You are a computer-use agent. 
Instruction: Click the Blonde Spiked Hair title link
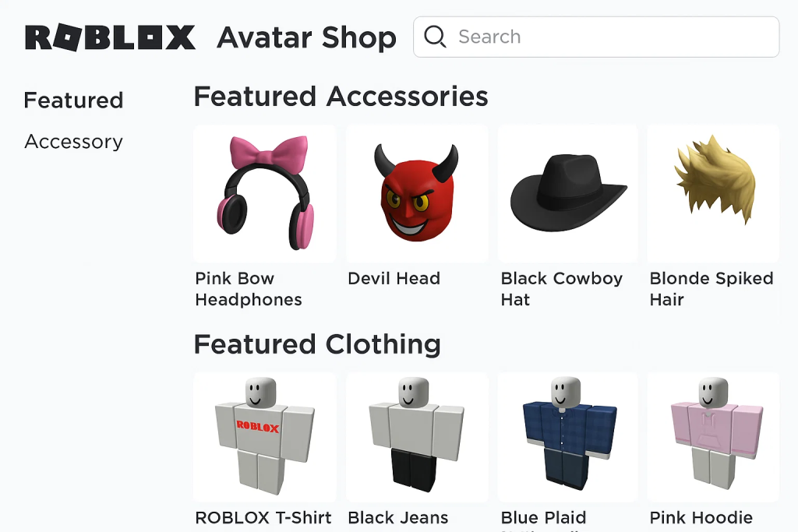(x=711, y=289)
